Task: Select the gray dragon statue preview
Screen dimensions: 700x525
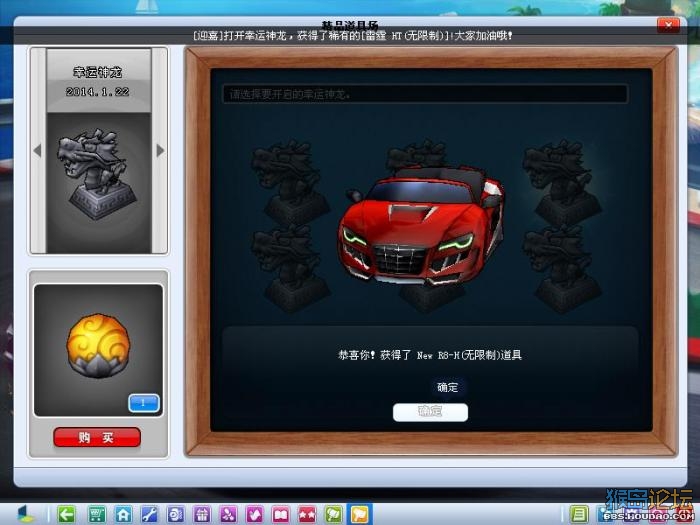Action: click(x=97, y=174)
